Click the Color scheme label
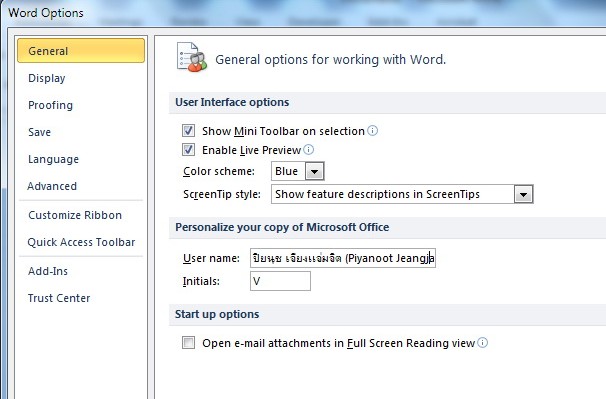 coord(219,171)
